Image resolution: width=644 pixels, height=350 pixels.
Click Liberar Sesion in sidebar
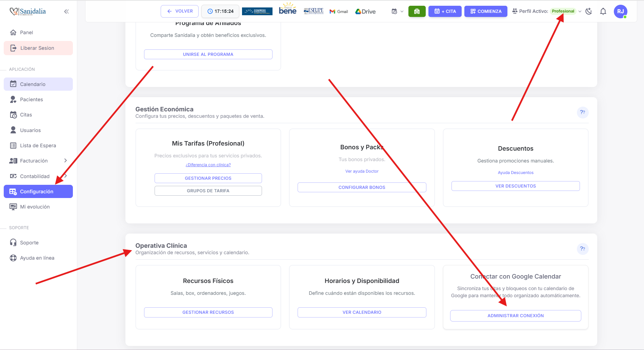pyautogui.click(x=37, y=48)
